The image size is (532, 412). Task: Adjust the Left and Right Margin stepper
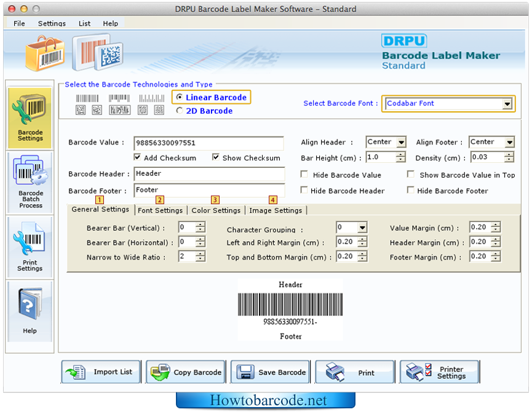pyautogui.click(x=362, y=242)
